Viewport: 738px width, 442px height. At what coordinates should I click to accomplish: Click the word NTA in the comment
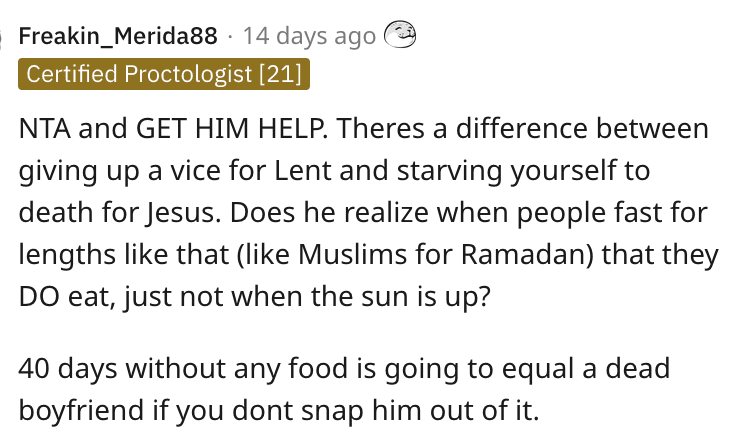(45, 128)
